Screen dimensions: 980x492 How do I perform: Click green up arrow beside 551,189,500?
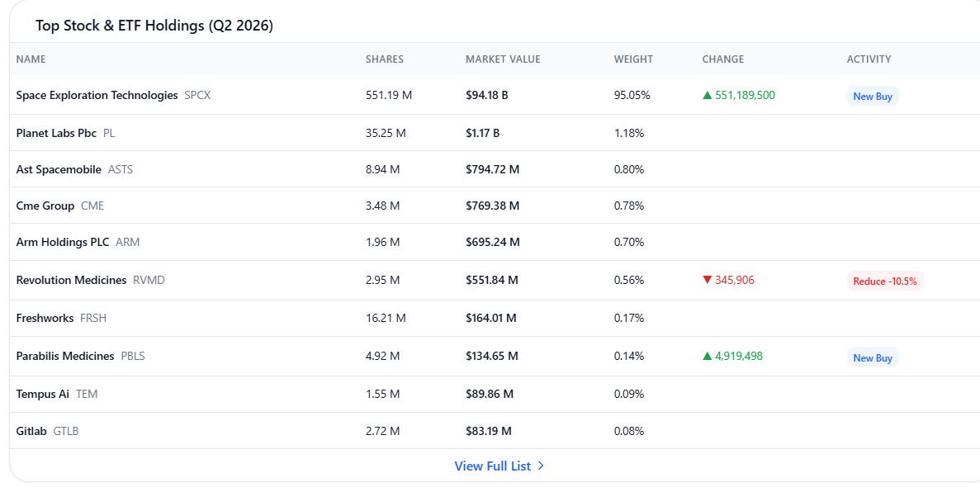[707, 95]
